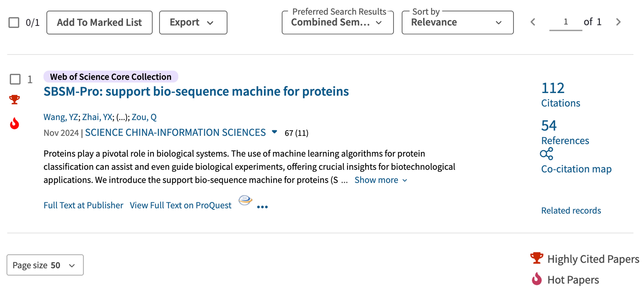This screenshot has height=288, width=644.
Task: Click Add To Marked List button
Action: (99, 23)
